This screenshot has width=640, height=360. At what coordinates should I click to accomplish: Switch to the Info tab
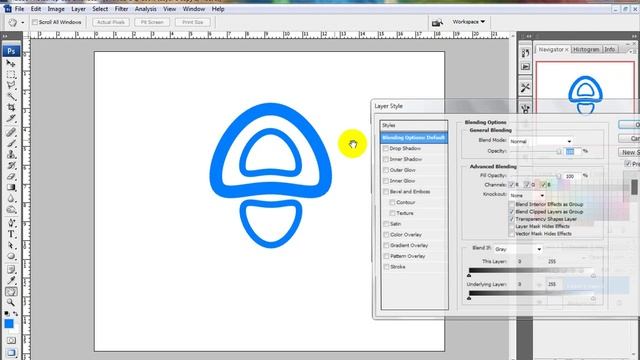[610, 49]
